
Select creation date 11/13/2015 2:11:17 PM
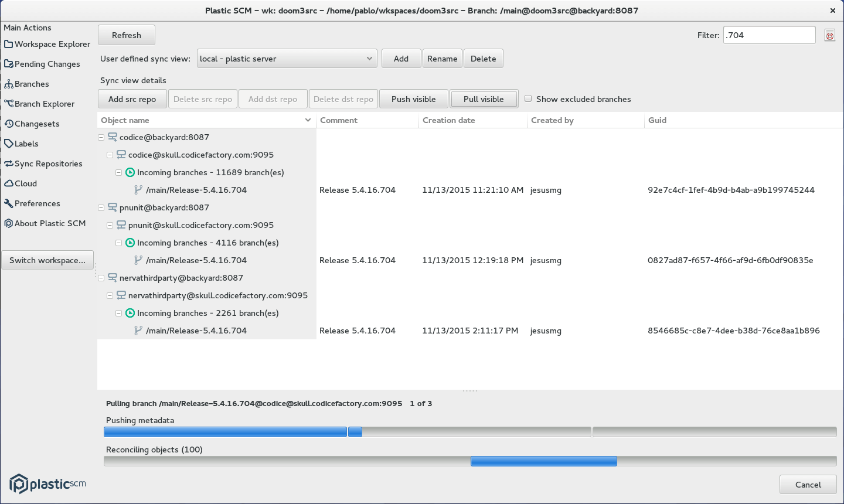pyautogui.click(x=470, y=331)
